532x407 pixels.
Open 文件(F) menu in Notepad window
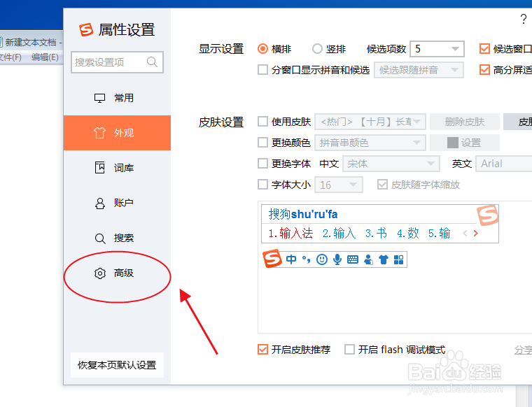(10, 57)
